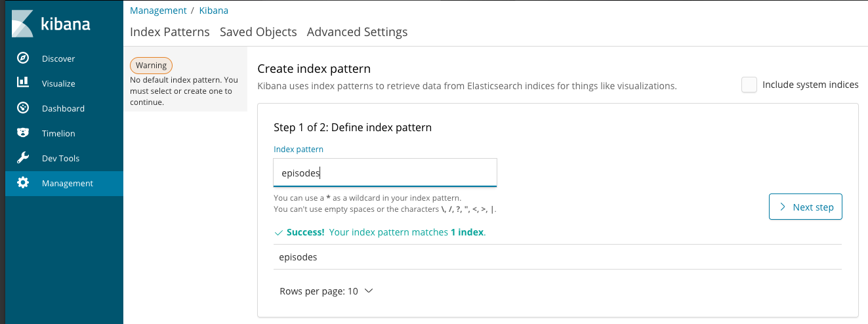This screenshot has height=324, width=868.
Task: Focus the Index pattern input field
Action: [x=384, y=173]
